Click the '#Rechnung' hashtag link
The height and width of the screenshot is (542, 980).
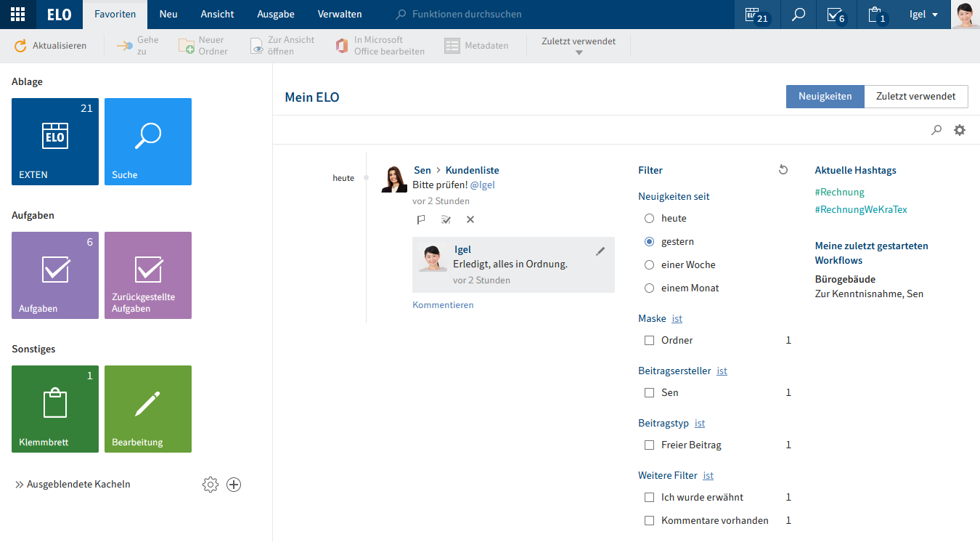tap(839, 193)
